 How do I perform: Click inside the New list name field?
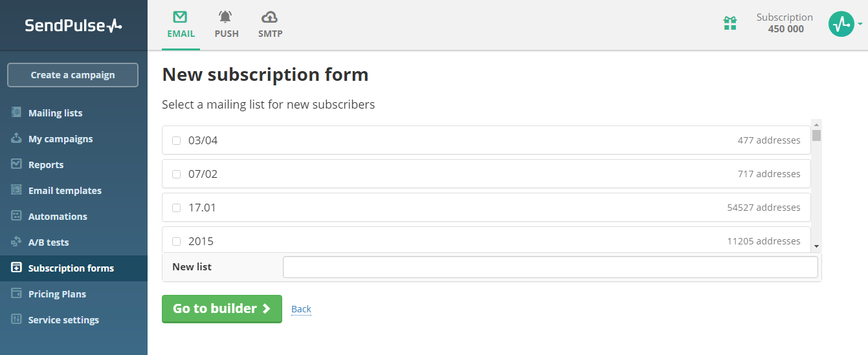tap(550, 267)
